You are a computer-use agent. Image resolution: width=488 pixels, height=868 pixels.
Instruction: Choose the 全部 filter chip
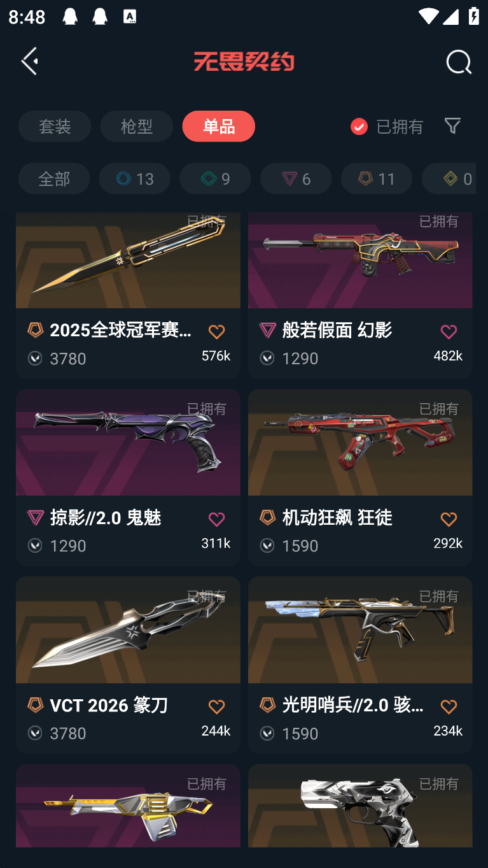click(54, 178)
